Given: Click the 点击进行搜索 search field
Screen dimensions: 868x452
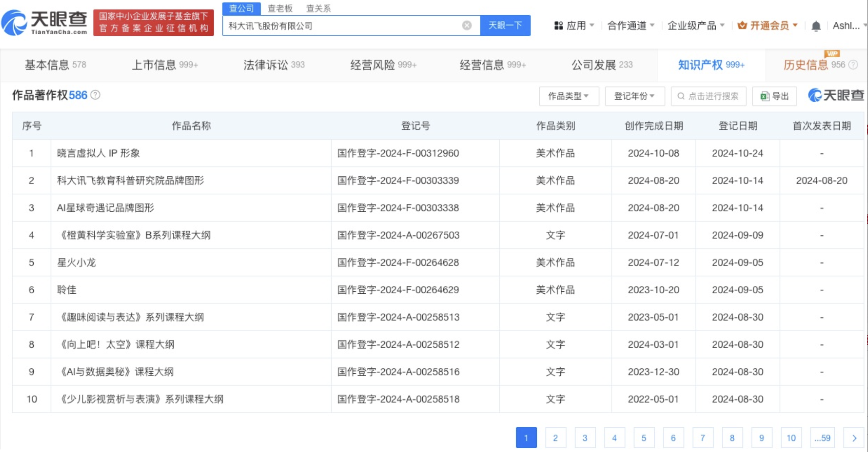Looking at the screenshot, I should coord(708,96).
